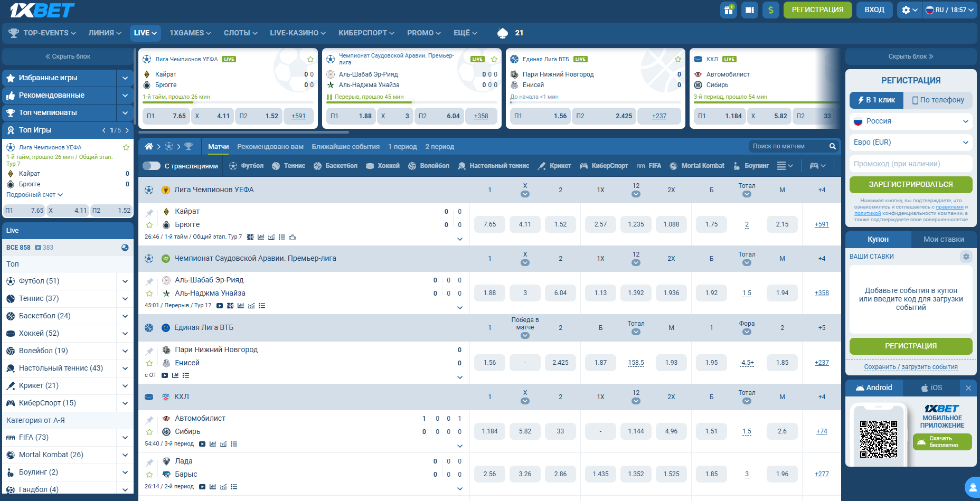Viewport: 980px width, 501px height.
Task: Add Аль-Шабаб match to favorites star
Action: (x=149, y=294)
